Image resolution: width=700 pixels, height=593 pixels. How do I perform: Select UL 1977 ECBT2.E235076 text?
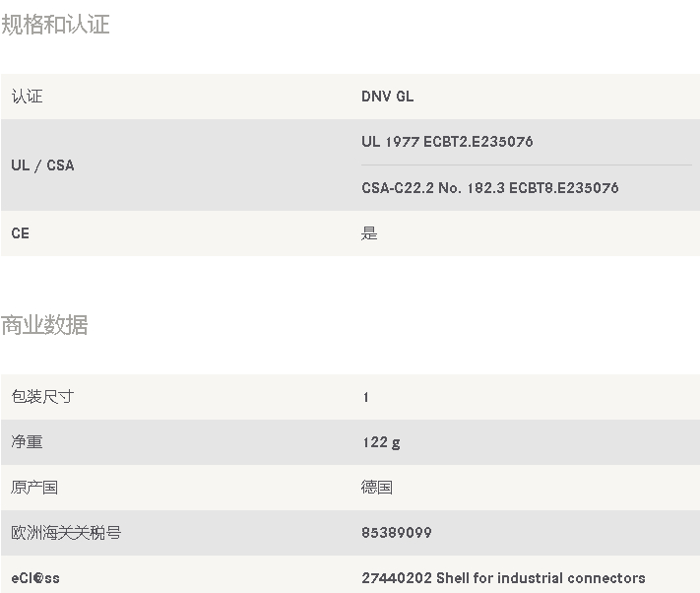[x=447, y=142]
